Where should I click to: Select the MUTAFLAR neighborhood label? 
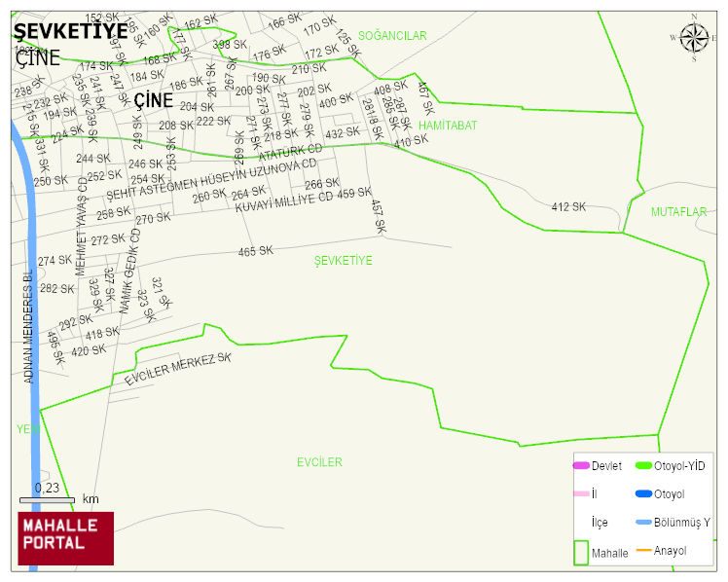point(678,212)
